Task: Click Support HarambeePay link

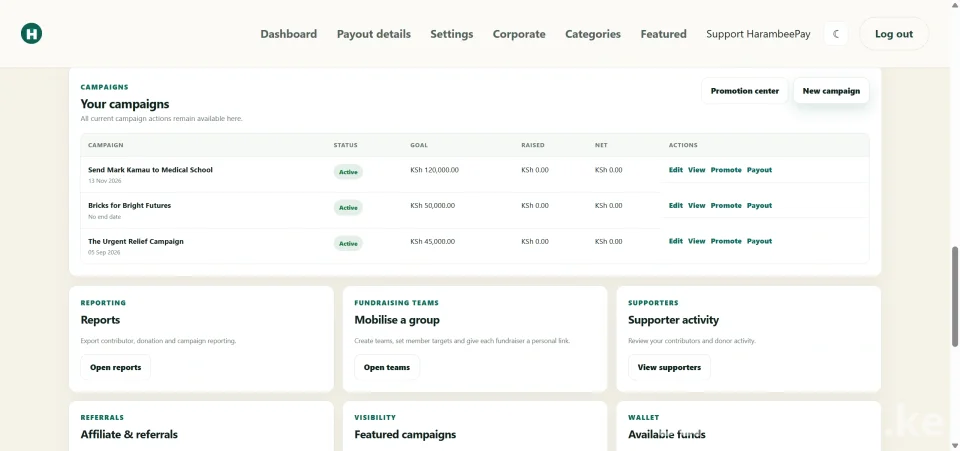Action: coord(758,34)
